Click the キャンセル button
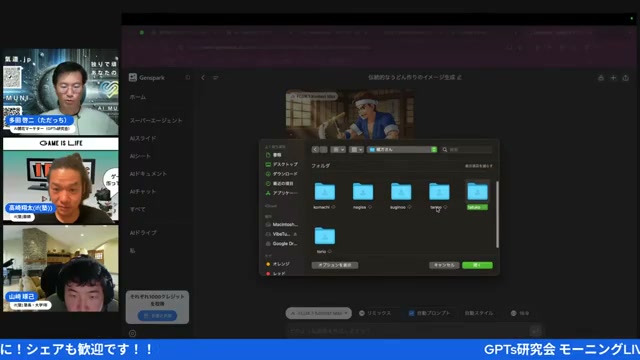The image size is (640, 360). click(x=444, y=265)
